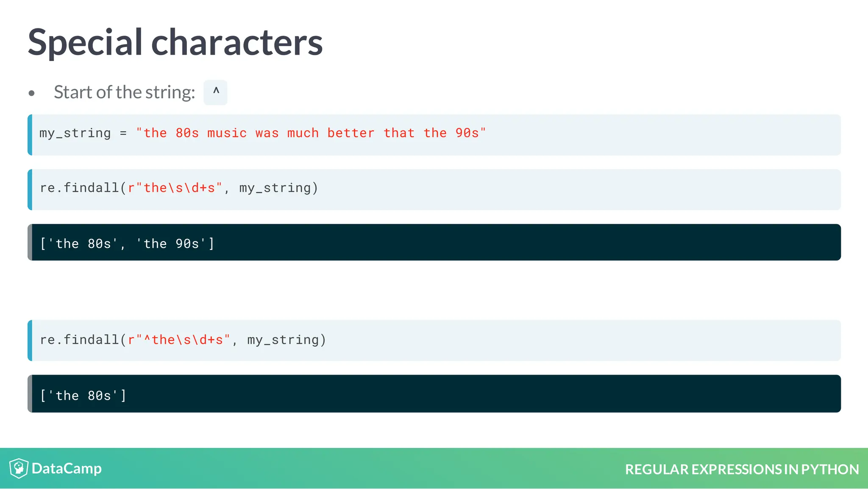
Task: Click the findall call with r"^the\s\d+s"
Action: point(434,340)
